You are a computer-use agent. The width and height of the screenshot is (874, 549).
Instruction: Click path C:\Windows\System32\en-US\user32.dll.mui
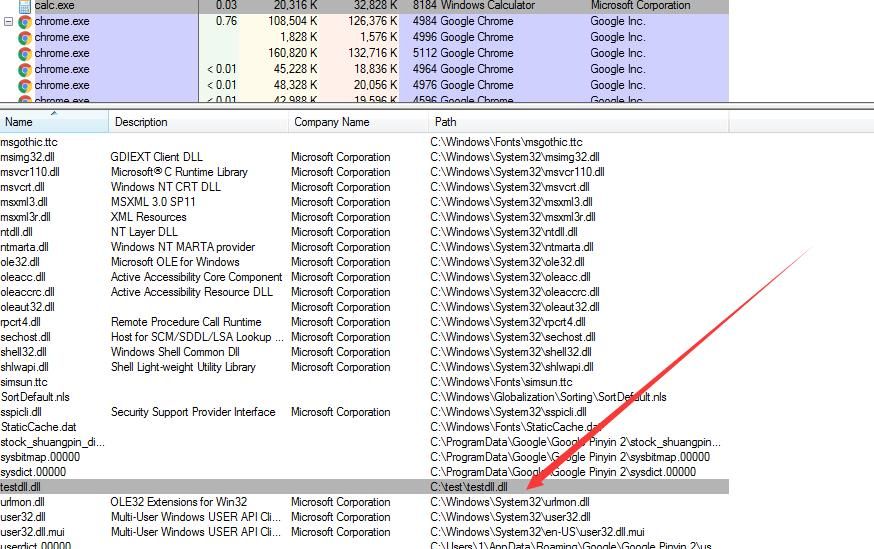[537, 532]
